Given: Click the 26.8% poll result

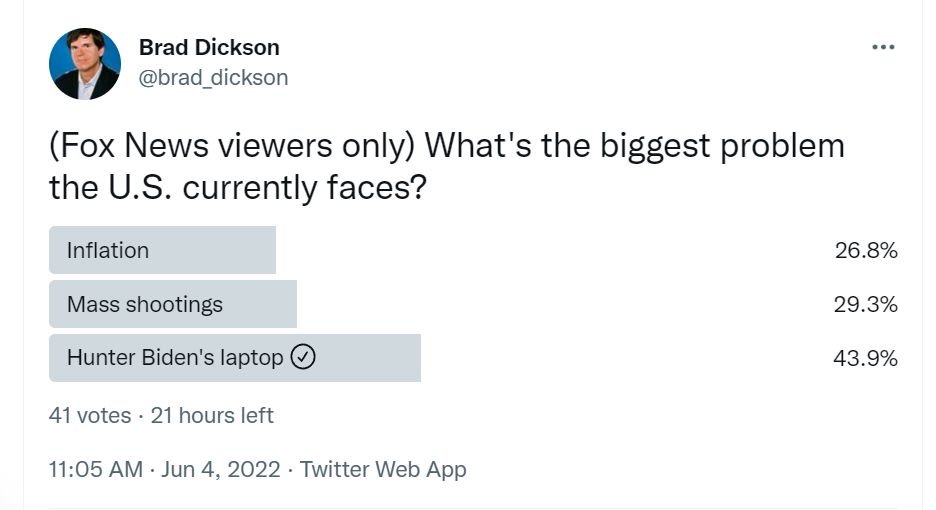Looking at the screenshot, I should pos(865,250).
